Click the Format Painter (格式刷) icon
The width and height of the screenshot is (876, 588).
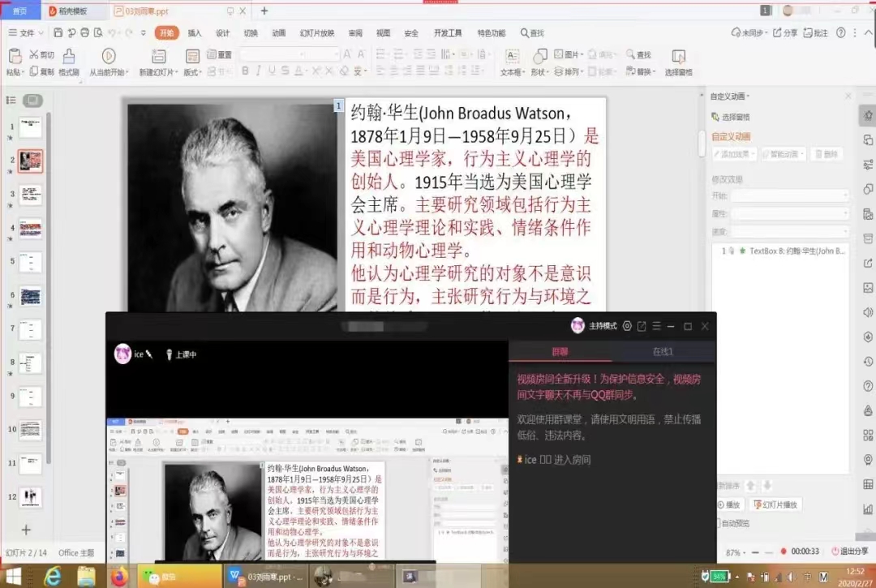point(69,56)
